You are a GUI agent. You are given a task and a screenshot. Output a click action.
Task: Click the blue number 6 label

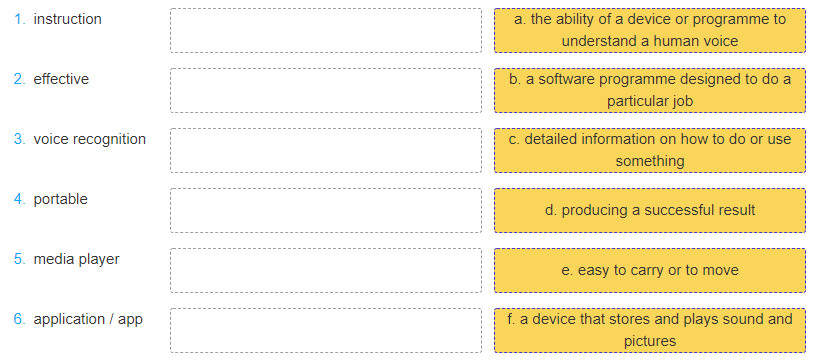pyautogui.click(x=20, y=319)
